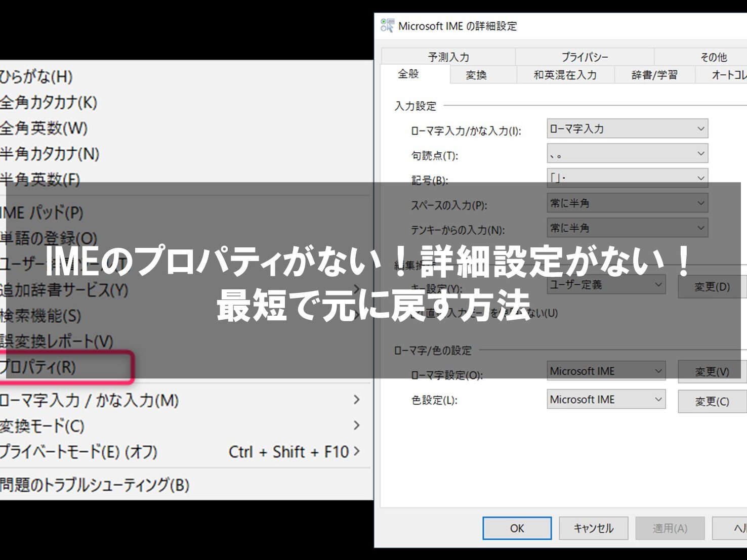Open the スペースの入力(P) dropdown
The width and height of the screenshot is (747, 560).
(627, 203)
